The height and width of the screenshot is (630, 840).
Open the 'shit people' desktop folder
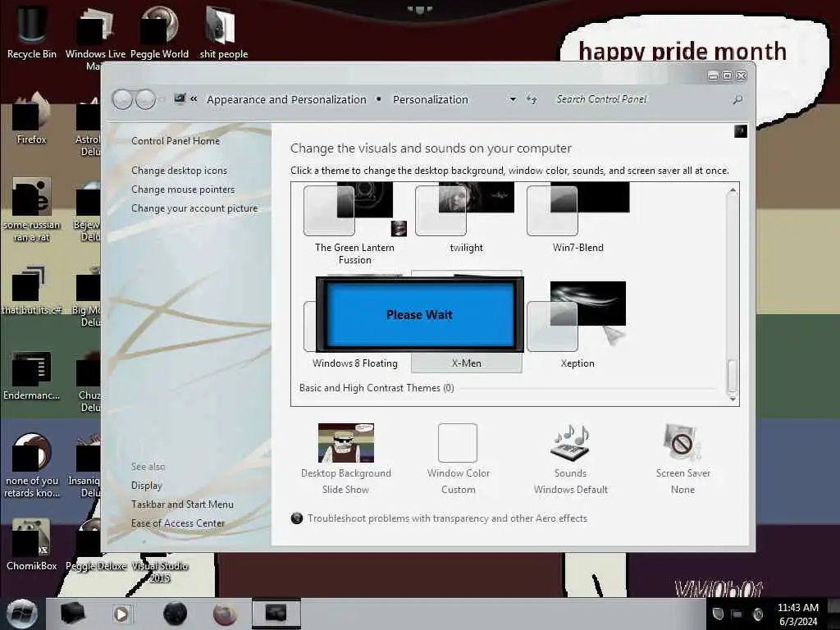(x=223, y=31)
